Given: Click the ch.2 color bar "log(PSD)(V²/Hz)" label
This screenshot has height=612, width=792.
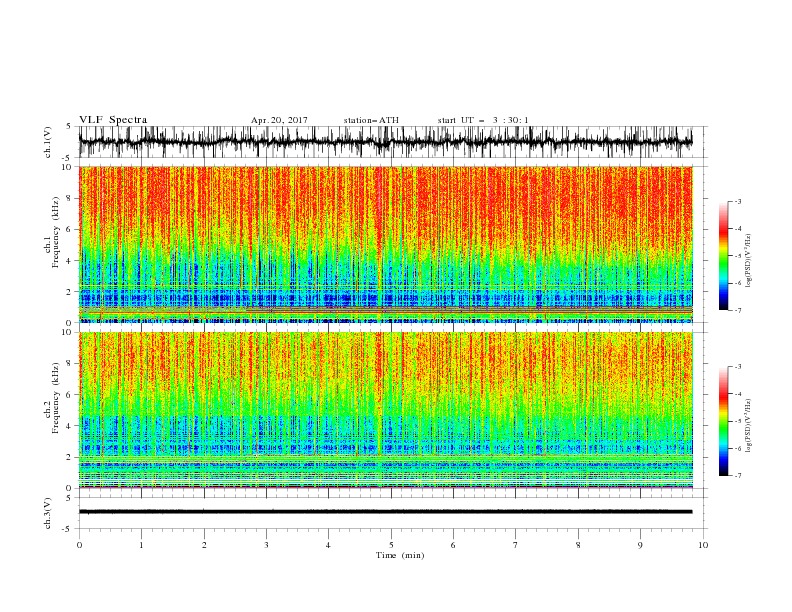Looking at the screenshot, I should (x=749, y=425).
